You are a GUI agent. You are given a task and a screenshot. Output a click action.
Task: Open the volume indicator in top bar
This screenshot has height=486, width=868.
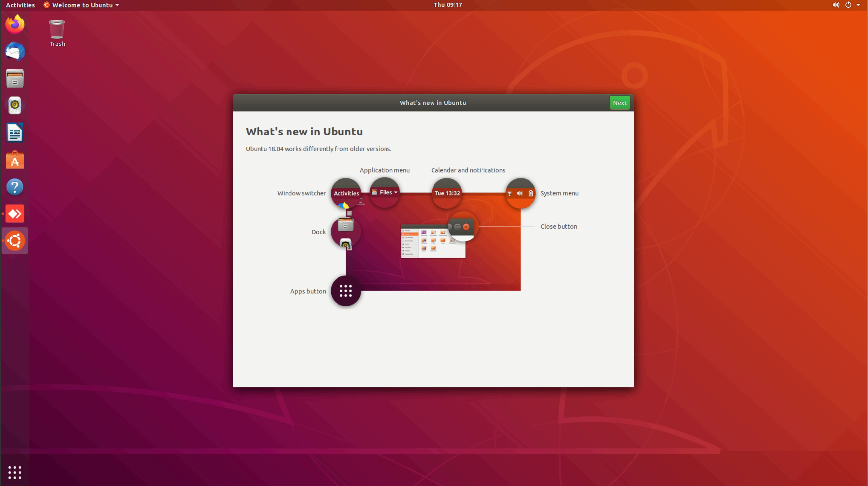click(836, 5)
